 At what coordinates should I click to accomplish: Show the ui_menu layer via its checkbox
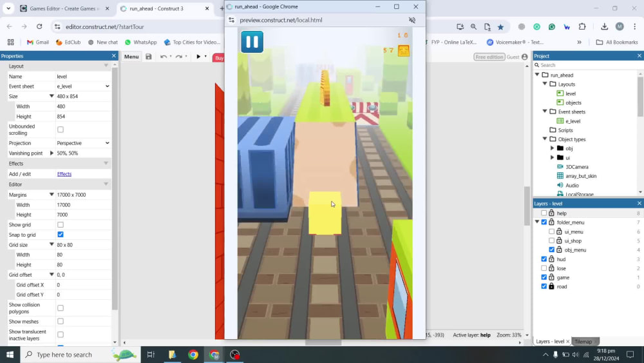coord(552,231)
